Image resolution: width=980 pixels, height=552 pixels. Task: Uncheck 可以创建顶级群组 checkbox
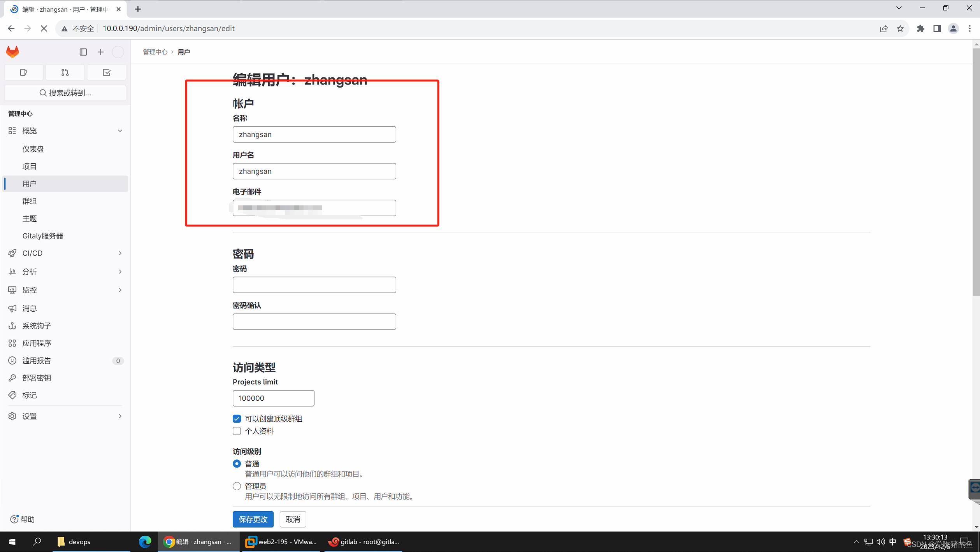click(x=237, y=419)
